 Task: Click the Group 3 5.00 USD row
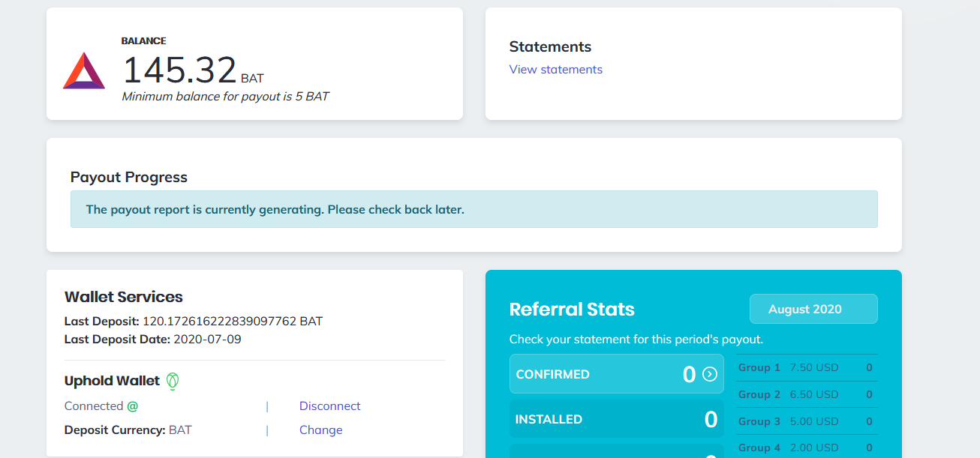click(x=807, y=421)
